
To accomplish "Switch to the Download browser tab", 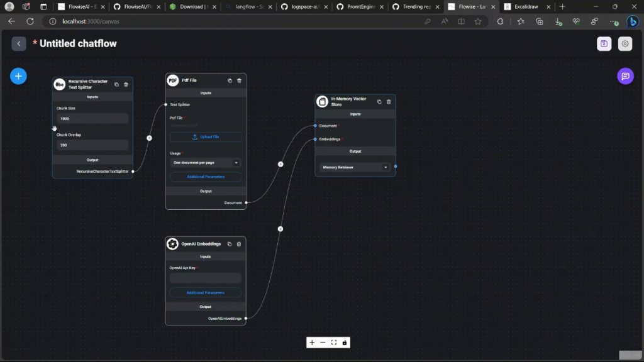I will (192, 6).
